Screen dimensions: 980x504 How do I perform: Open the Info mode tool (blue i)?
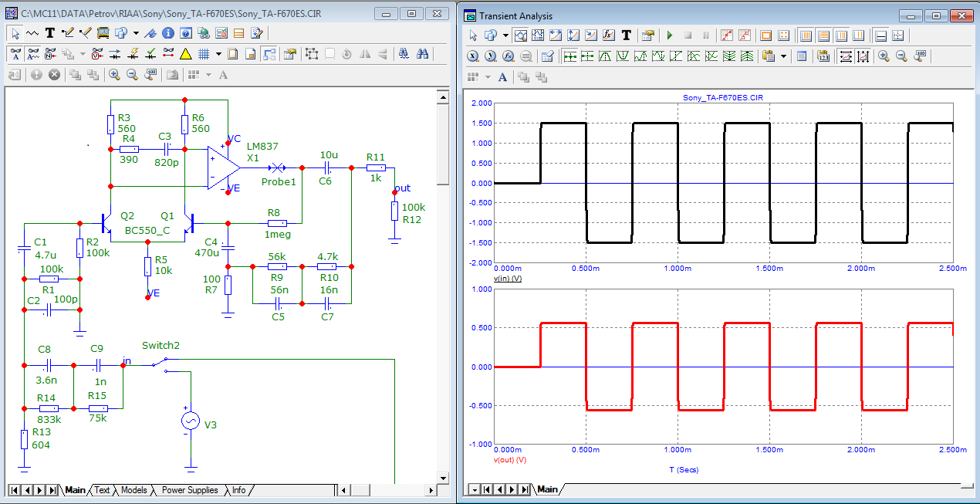click(x=168, y=33)
